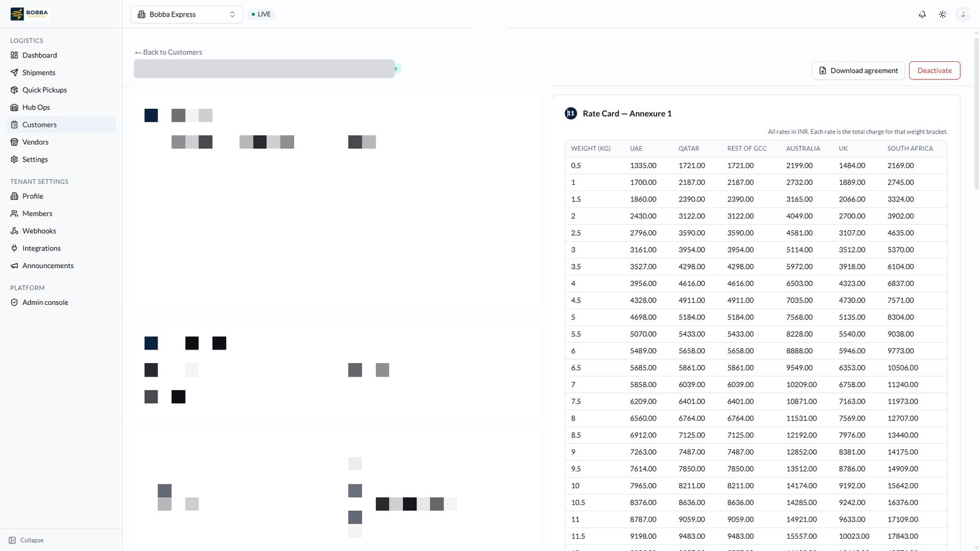Click the Bobba Express logo

coord(29,13)
